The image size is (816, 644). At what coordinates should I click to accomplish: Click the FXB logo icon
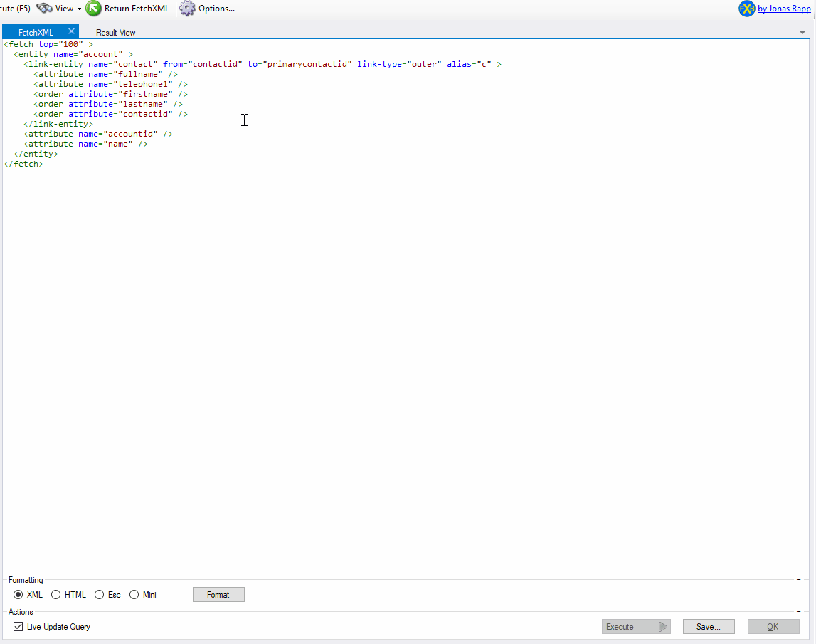(x=746, y=8)
